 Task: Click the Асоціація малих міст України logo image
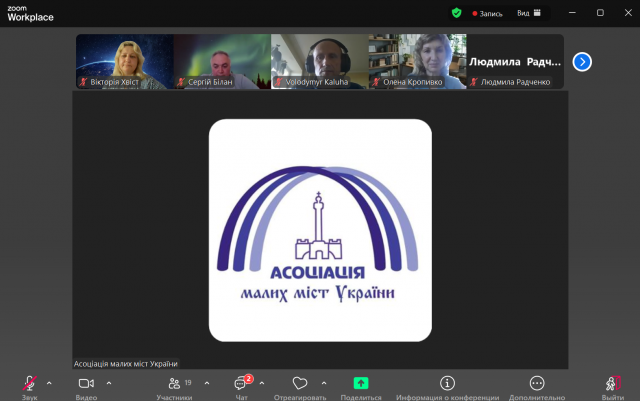[320, 230]
